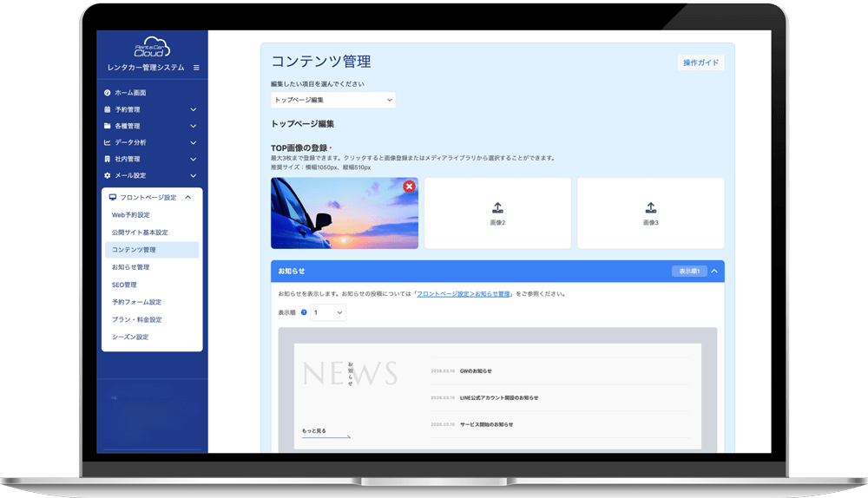
Task: Collapse the お知らせ section chevron
Action: click(x=714, y=272)
